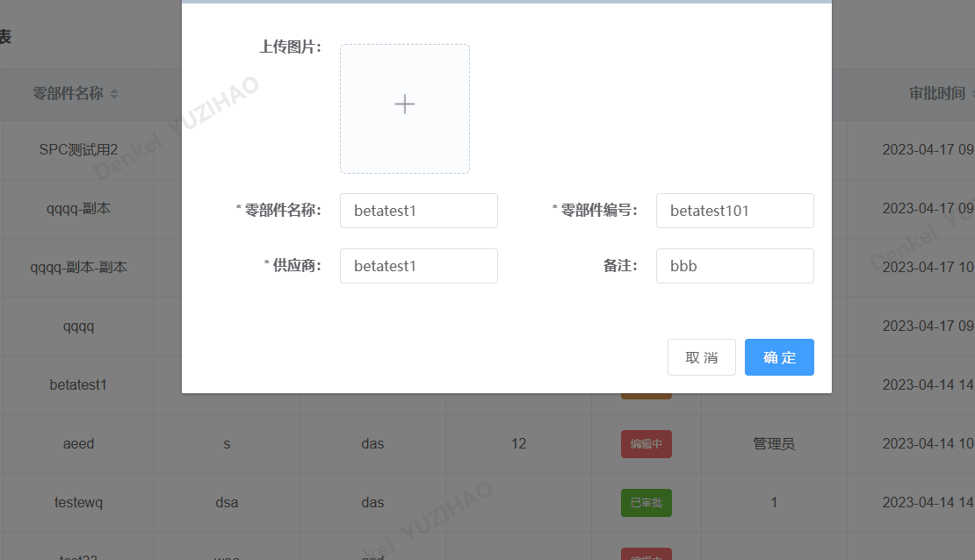Sort table by 零部件名称 column
Screen dimensions: 975x560
click(x=114, y=94)
